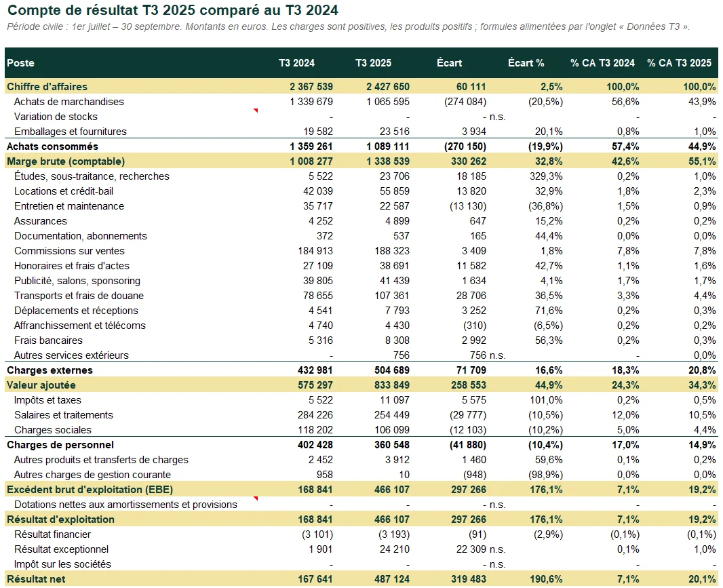Select 'Honoraires et frais d'actes' label
This screenshot has width=723, height=588.
click(72, 266)
